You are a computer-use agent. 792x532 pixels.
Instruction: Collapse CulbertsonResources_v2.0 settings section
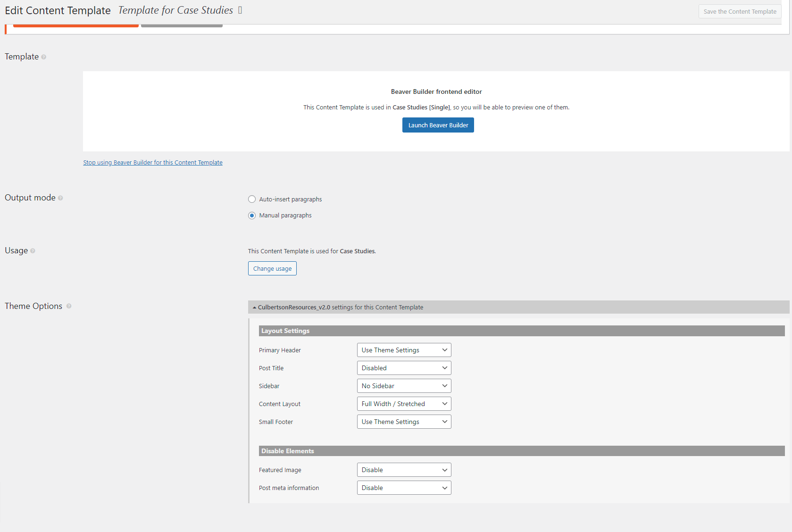coord(518,307)
